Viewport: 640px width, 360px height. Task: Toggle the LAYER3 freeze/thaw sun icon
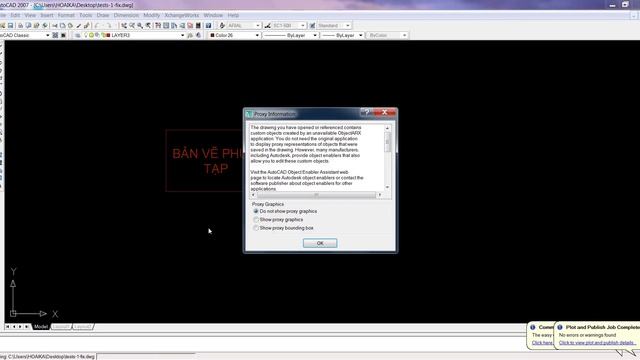coord(91,35)
